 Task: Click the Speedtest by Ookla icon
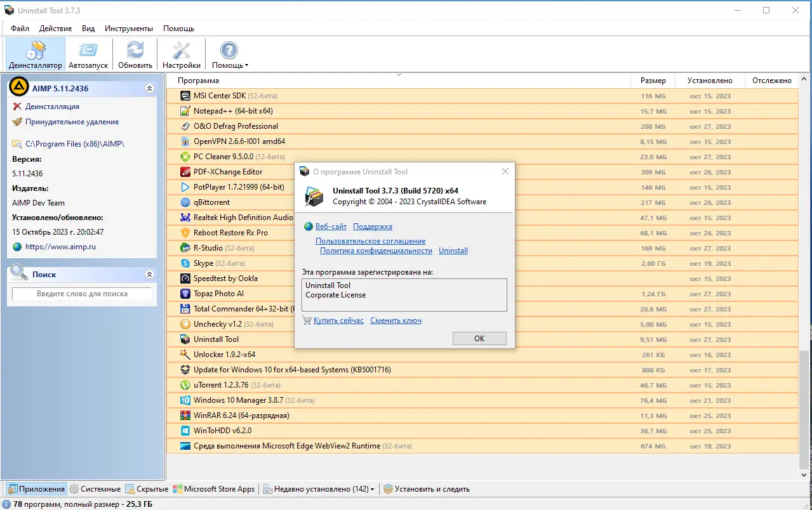185,278
